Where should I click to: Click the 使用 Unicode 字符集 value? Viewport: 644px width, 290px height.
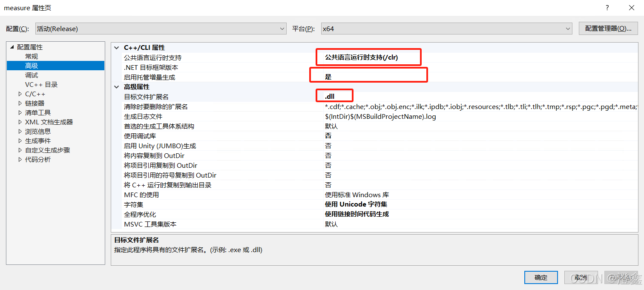356,204
